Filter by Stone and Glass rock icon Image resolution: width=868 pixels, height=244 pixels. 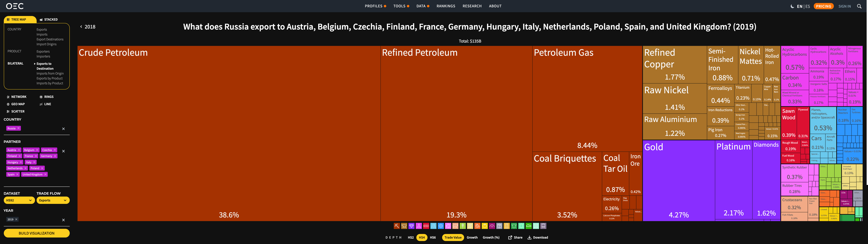tap(477, 226)
